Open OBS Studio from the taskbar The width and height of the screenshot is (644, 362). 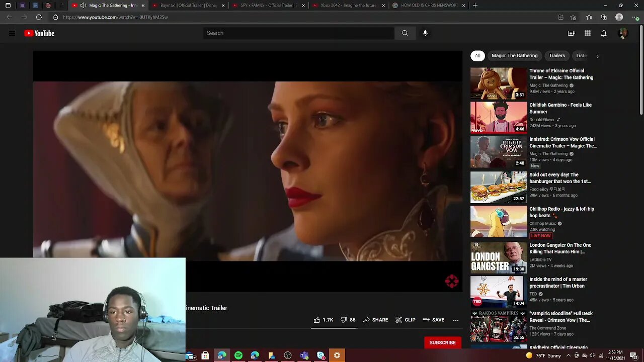288,355
